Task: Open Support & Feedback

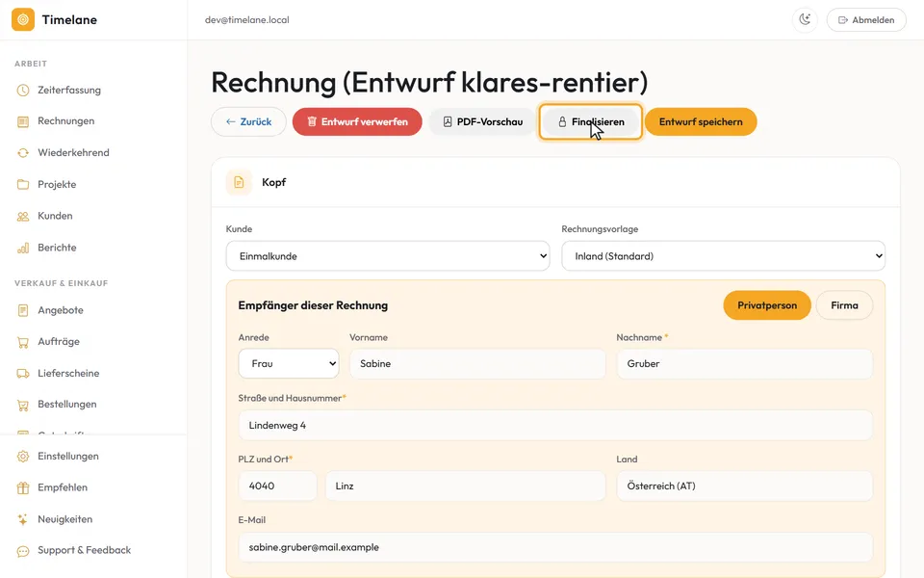Action: (85, 550)
